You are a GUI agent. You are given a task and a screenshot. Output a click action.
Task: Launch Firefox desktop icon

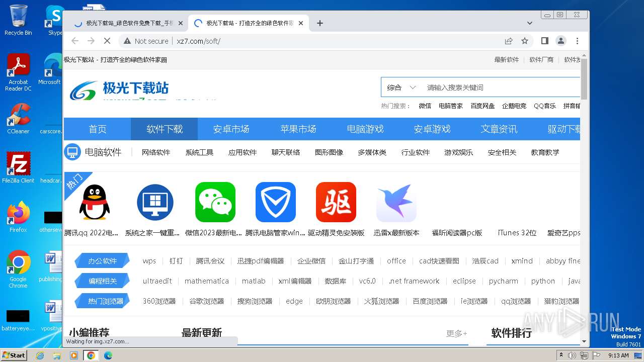(18, 217)
